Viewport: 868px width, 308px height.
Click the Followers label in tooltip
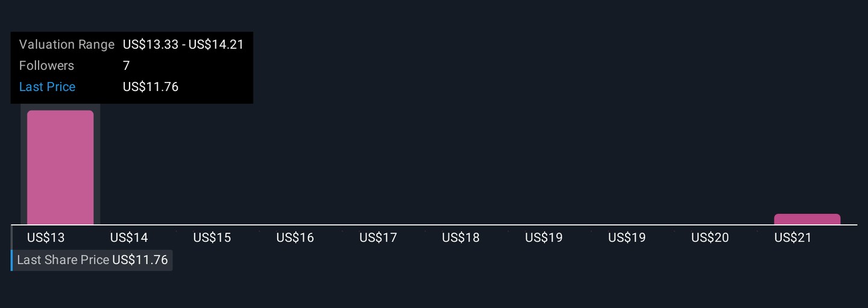(x=46, y=66)
